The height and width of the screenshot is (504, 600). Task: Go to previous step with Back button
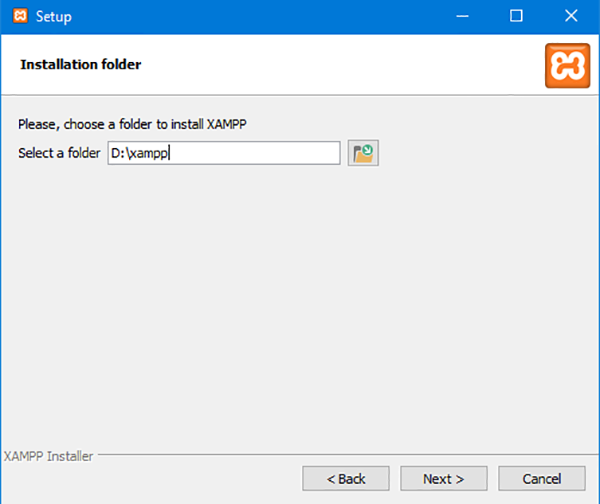point(347,479)
